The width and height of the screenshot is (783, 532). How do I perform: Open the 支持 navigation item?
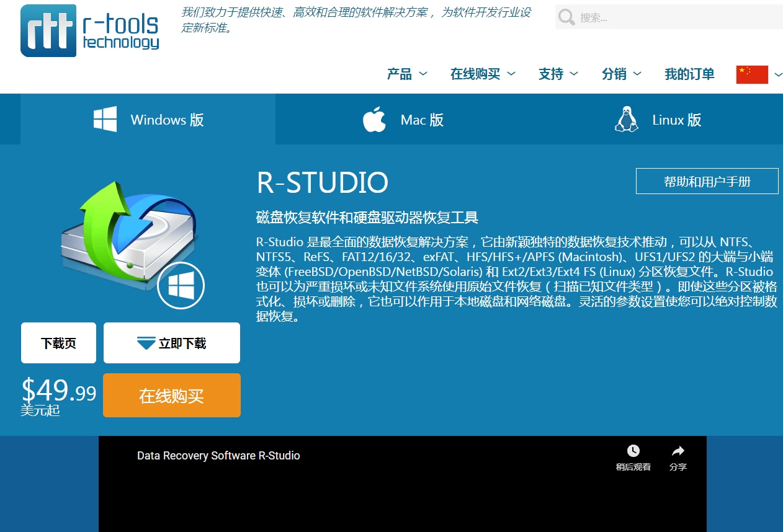pos(551,74)
